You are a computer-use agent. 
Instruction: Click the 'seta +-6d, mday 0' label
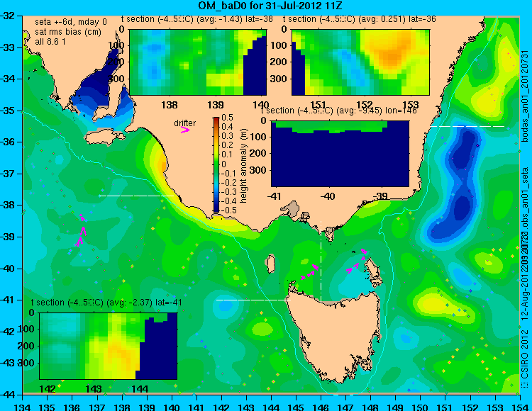coord(70,22)
